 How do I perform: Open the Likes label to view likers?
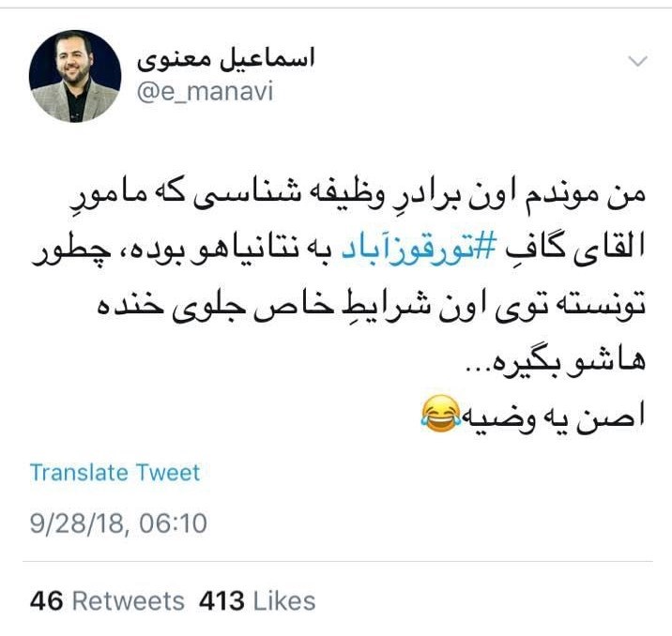click(284, 600)
